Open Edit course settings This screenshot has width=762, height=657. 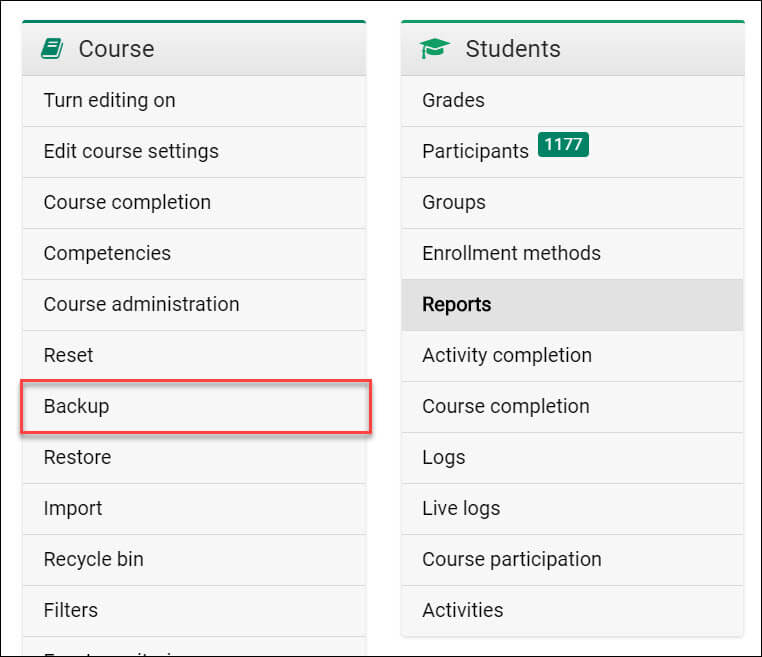click(194, 152)
